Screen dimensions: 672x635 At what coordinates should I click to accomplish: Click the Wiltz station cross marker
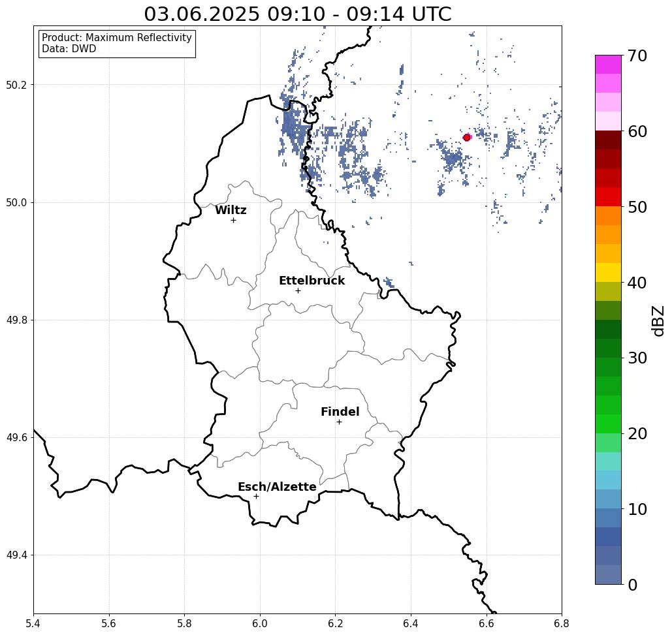coord(233,221)
